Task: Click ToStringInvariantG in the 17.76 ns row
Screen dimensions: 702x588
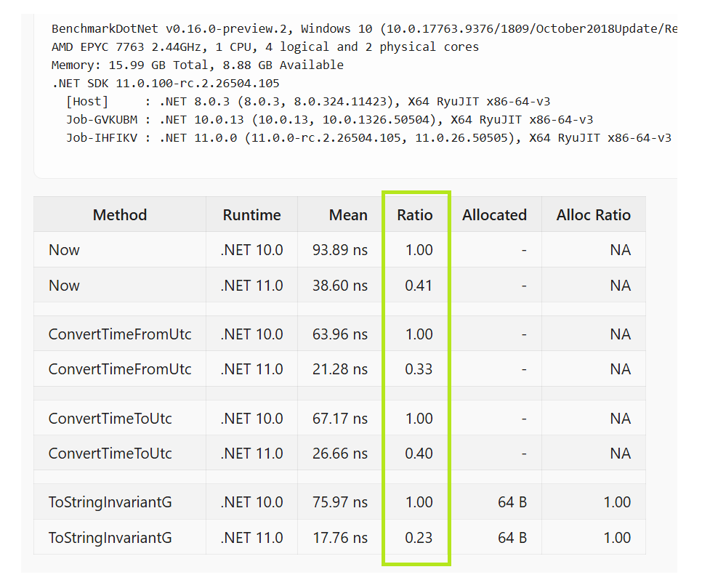Action: [x=110, y=537]
